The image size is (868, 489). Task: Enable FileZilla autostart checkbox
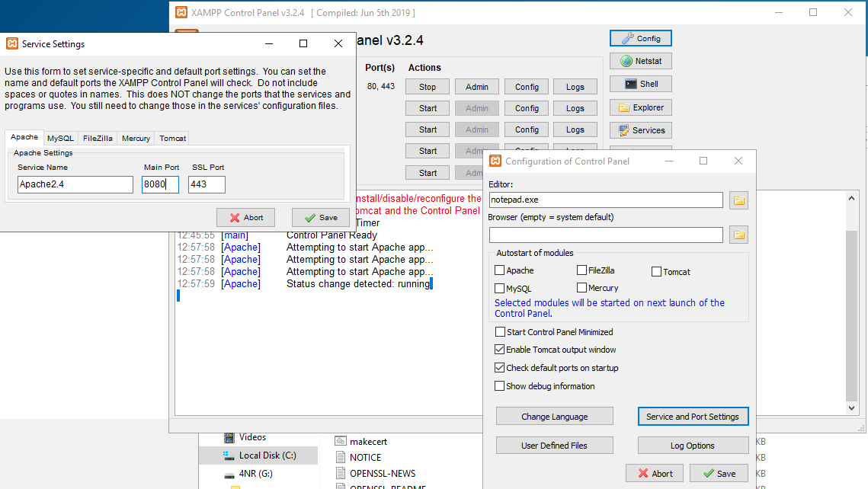581,270
